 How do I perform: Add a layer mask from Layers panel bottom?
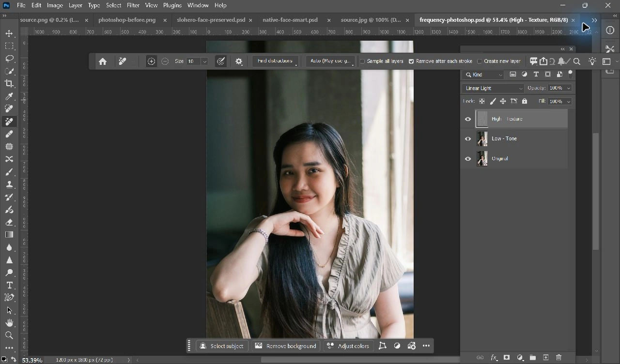coord(507,358)
